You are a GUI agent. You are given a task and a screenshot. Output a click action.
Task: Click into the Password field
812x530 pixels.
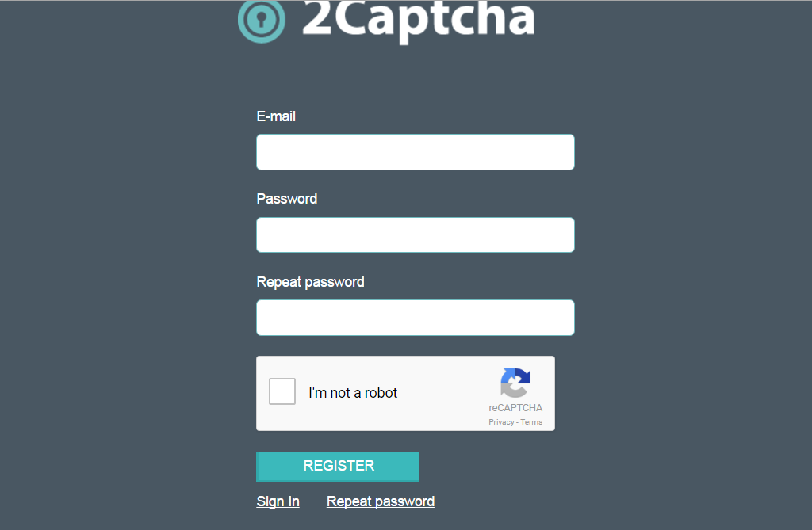pyautogui.click(x=415, y=235)
